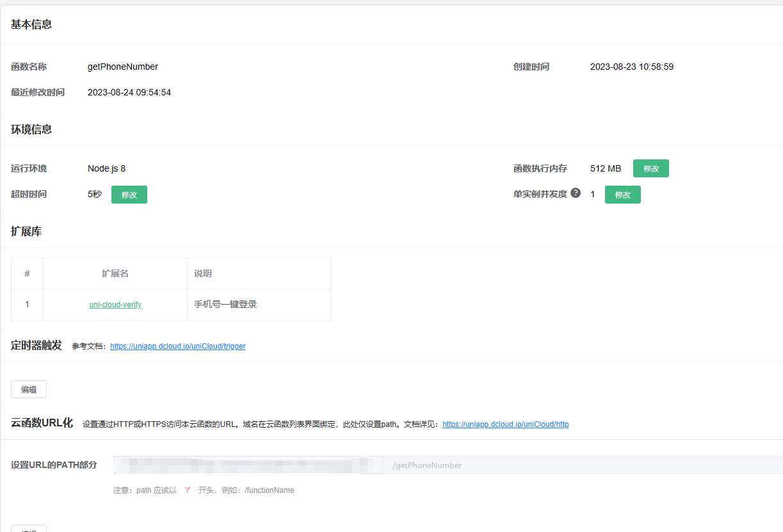Click the # column header in extension table
Viewport: 783px width, 532px height.
click(27, 273)
